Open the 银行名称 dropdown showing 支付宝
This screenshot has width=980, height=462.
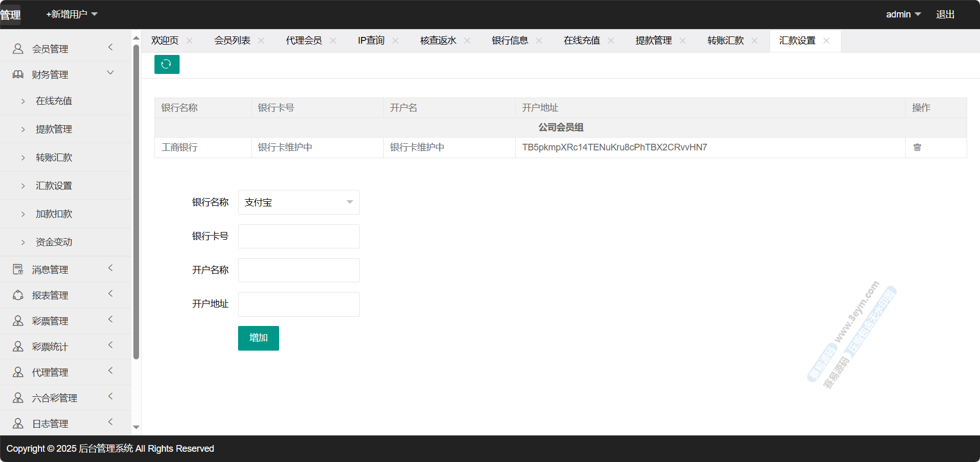pyautogui.click(x=298, y=202)
